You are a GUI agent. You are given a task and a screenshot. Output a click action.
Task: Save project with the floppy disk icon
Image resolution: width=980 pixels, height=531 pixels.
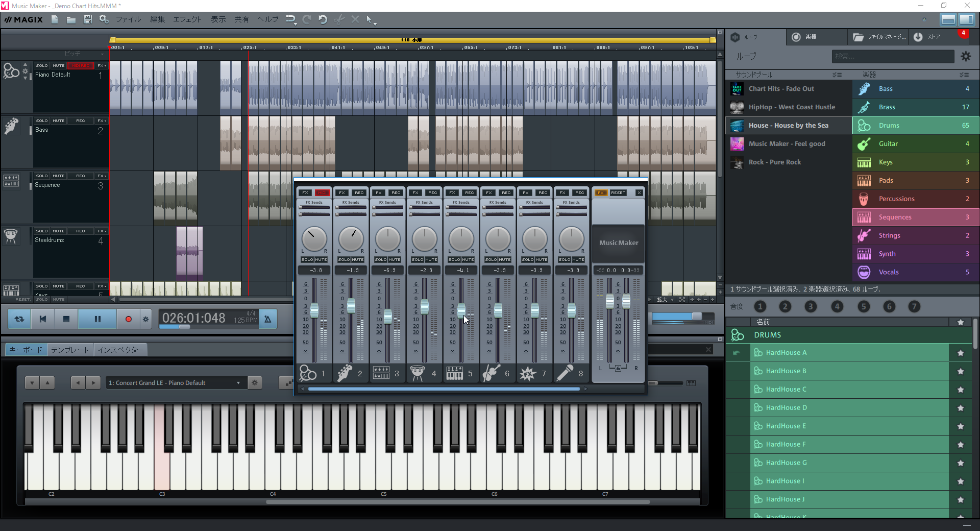[x=88, y=19]
